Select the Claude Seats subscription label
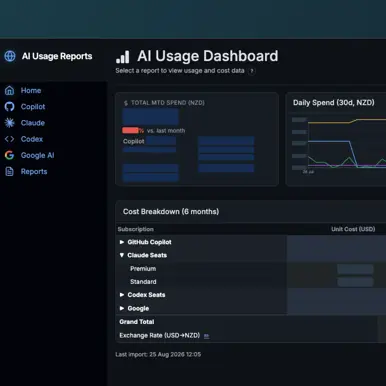The height and width of the screenshot is (386, 386). coord(147,255)
